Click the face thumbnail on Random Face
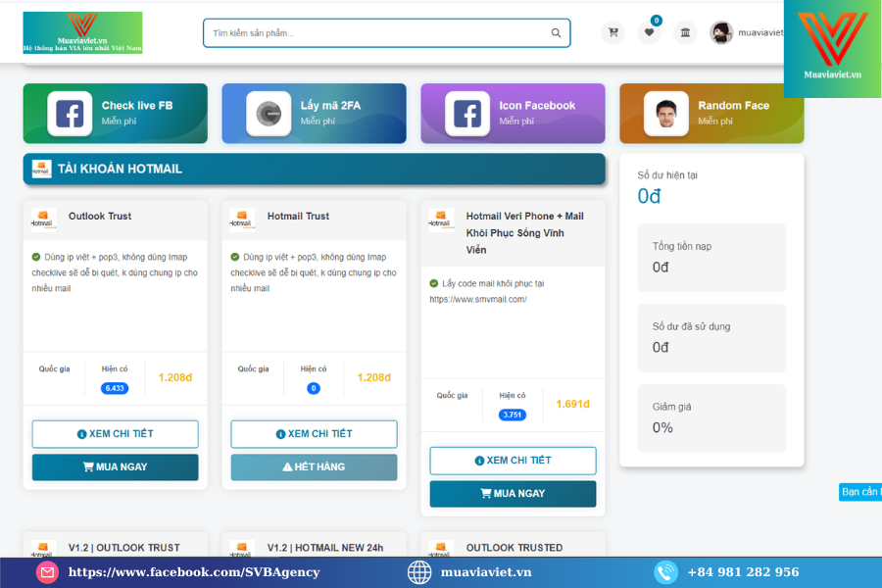This screenshot has width=882, height=588. 666,114
